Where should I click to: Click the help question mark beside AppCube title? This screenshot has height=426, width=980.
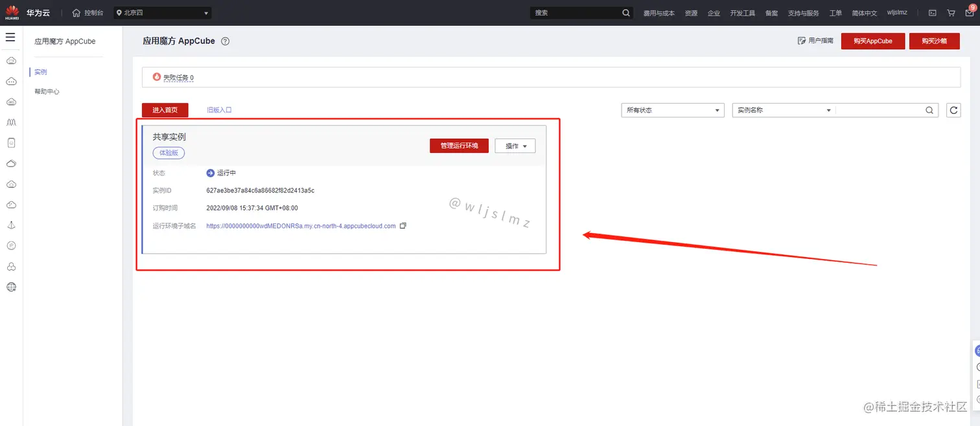tap(225, 41)
